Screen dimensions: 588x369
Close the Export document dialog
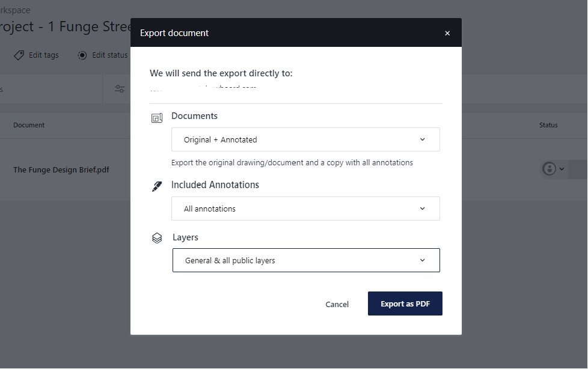(x=447, y=33)
